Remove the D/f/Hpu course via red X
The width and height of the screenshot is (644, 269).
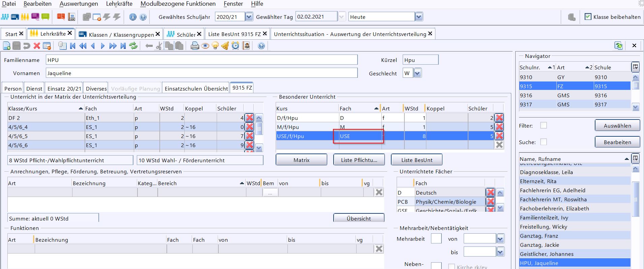[x=499, y=117]
